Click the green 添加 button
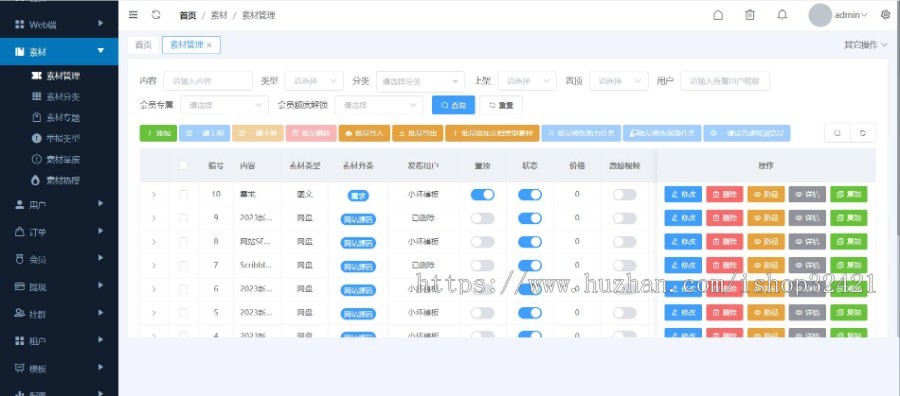Image resolution: width=900 pixels, height=396 pixels. point(158,133)
